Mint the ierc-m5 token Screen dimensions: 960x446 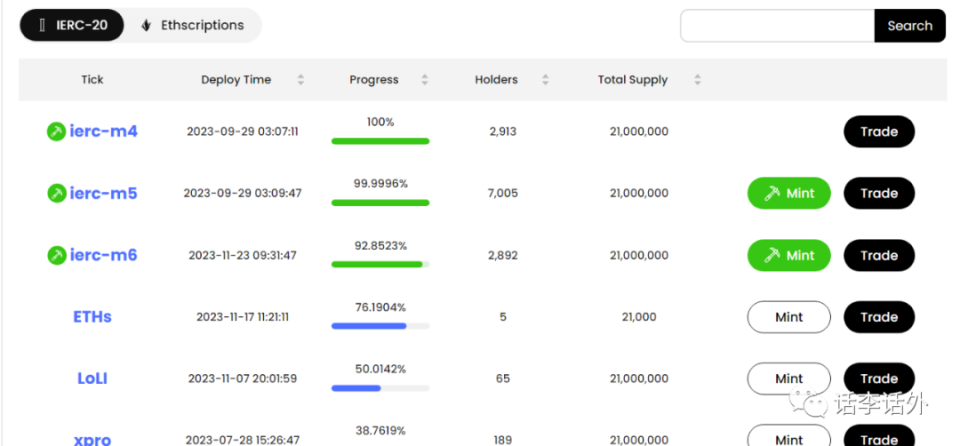tap(789, 194)
